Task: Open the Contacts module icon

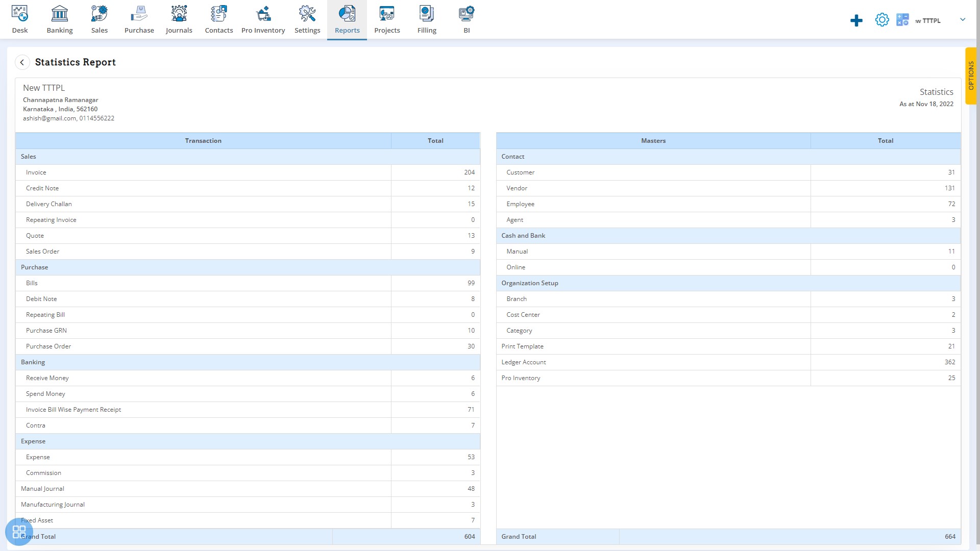Action: [219, 14]
